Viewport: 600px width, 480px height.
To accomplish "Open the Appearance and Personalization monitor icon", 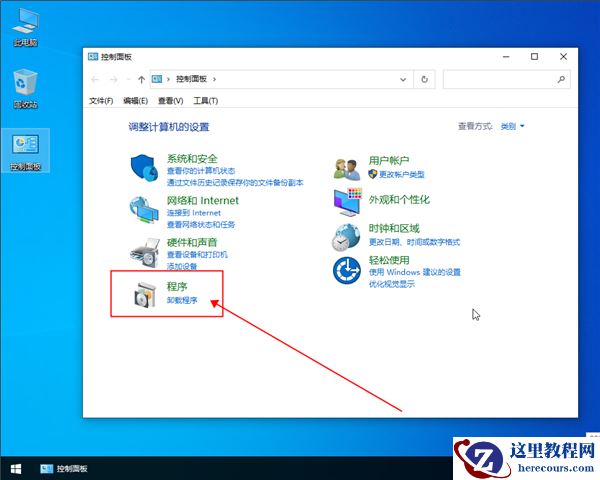I will (x=347, y=202).
